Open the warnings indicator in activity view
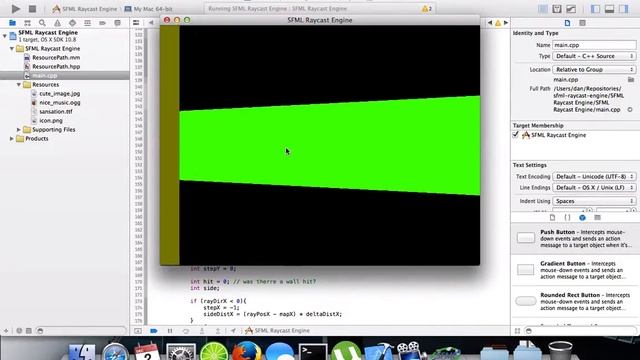Image resolution: width=640 pixels, height=360 pixels. tap(427, 9)
